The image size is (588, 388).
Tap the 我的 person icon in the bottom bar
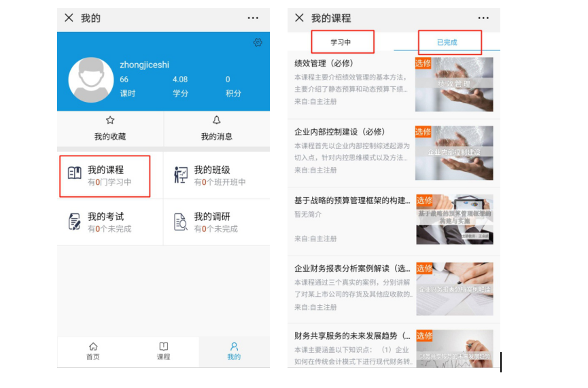click(234, 346)
